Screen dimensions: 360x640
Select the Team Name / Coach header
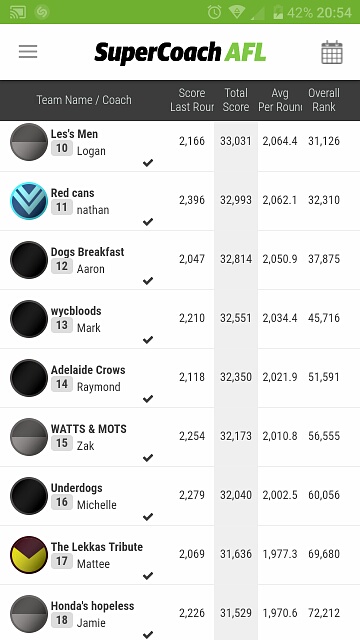coord(84,100)
